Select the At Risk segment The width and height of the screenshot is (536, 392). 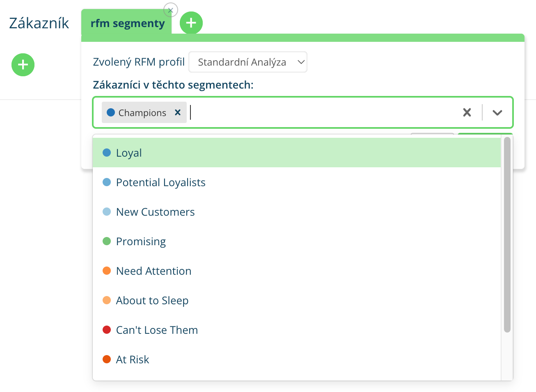tap(132, 359)
